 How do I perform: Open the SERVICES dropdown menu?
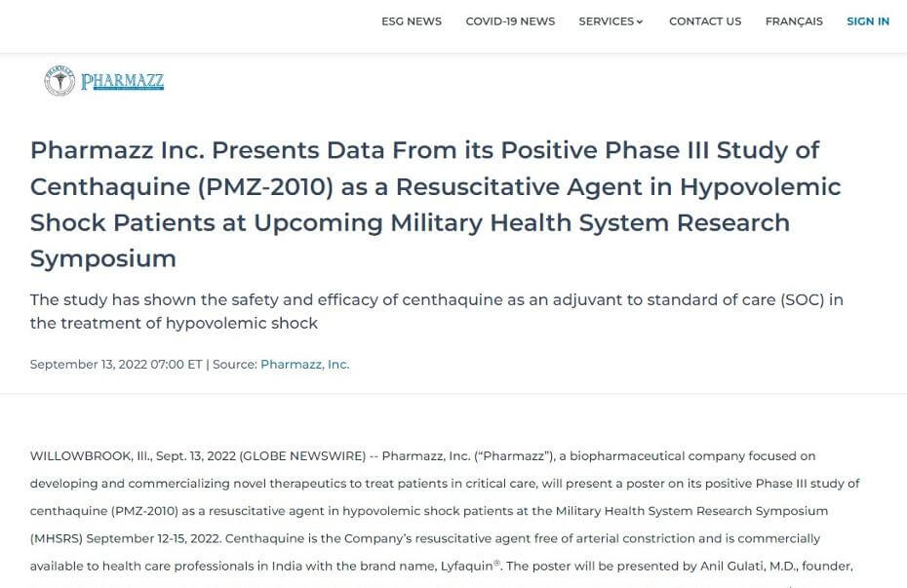tap(611, 21)
